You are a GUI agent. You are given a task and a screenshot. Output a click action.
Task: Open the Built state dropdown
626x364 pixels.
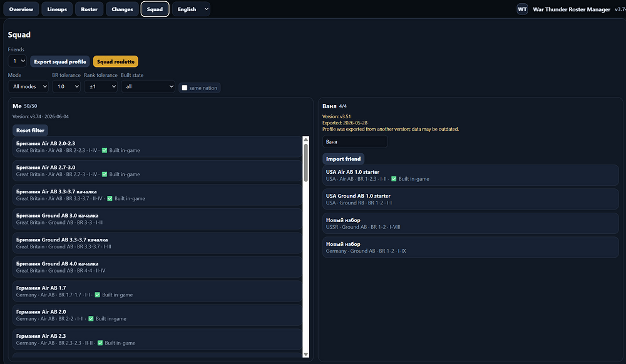coord(148,86)
